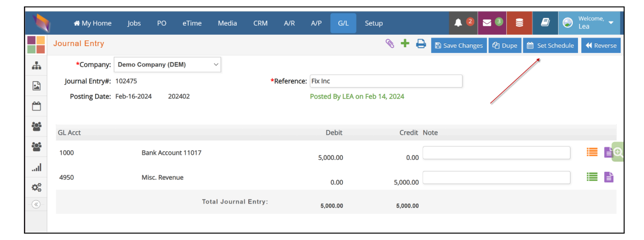Expand the Company dropdown
This screenshot has height=240, width=644.
pos(167,64)
